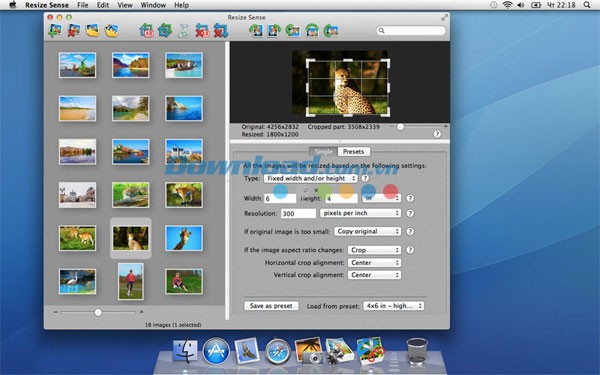Open the Copy original dropdown
The image size is (600, 375).
(x=367, y=232)
